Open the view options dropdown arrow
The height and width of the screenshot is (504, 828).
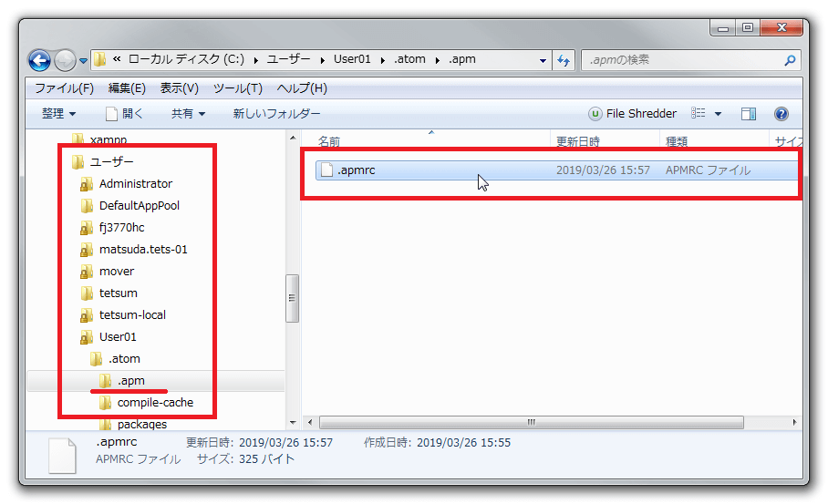click(718, 114)
